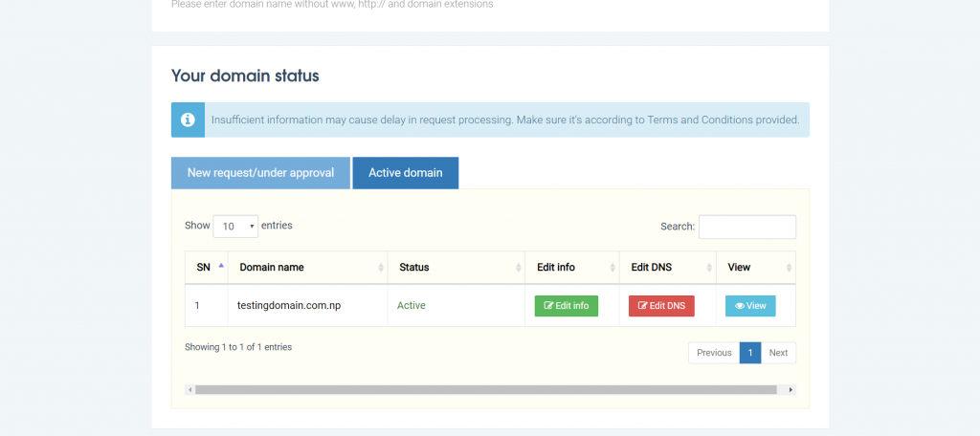Sort by Domain name column
980x436 pixels.
click(307, 268)
